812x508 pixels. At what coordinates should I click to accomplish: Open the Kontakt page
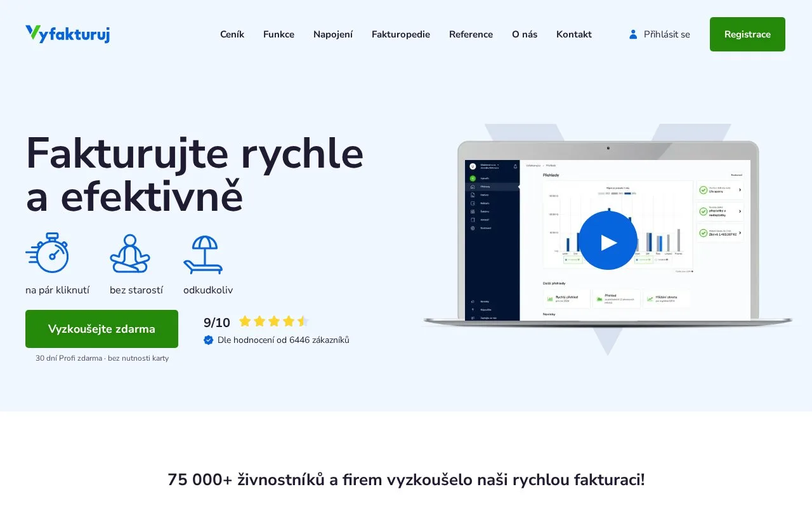574,34
